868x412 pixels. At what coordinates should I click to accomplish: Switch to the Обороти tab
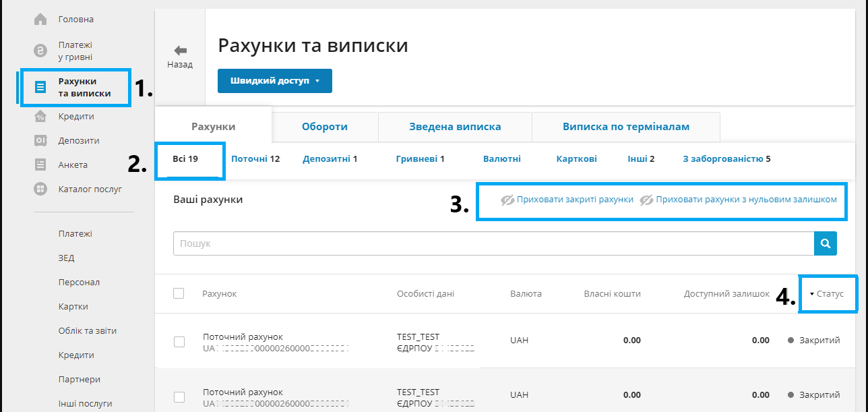point(325,127)
